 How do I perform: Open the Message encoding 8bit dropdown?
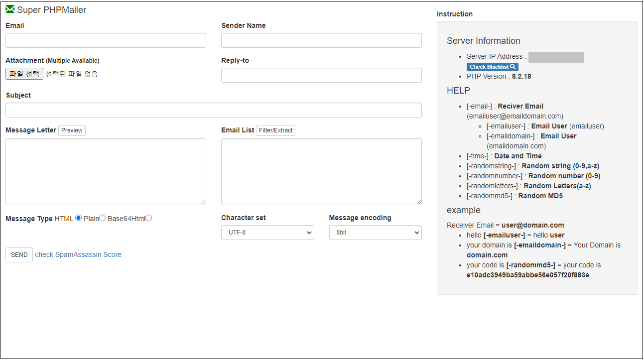376,233
